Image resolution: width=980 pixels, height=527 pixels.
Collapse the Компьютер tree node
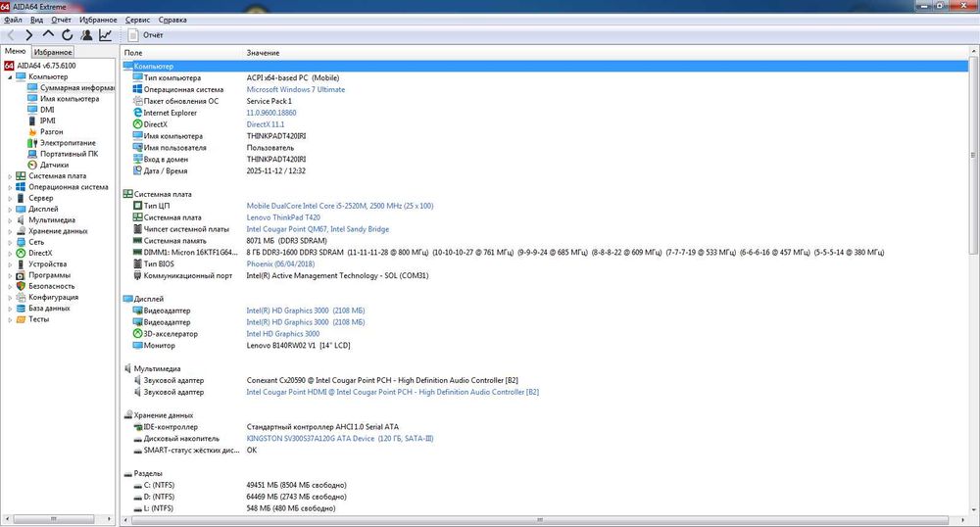tap(10, 77)
